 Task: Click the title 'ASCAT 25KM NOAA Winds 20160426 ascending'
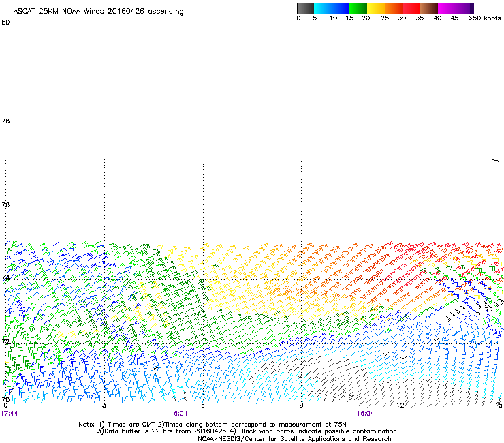[98, 12]
